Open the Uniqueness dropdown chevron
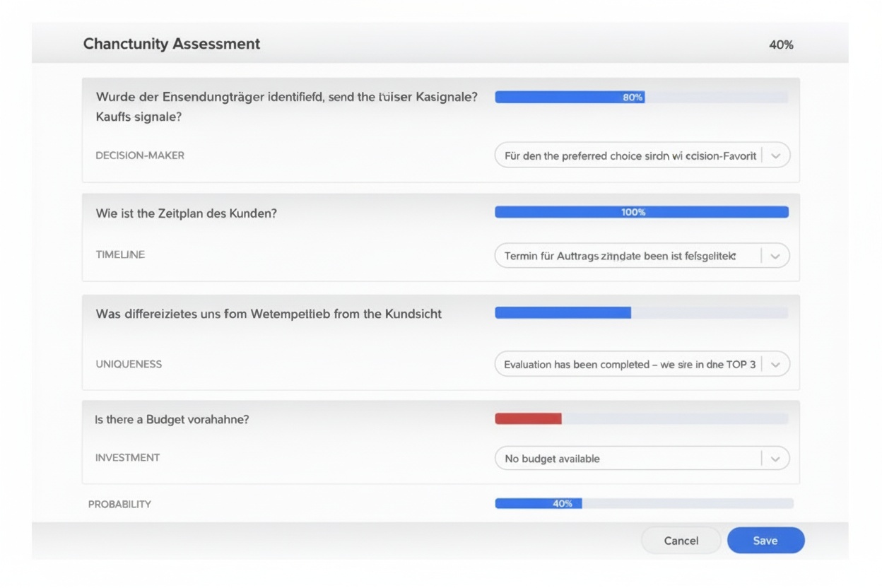This screenshot has width=882, height=588. 775,365
